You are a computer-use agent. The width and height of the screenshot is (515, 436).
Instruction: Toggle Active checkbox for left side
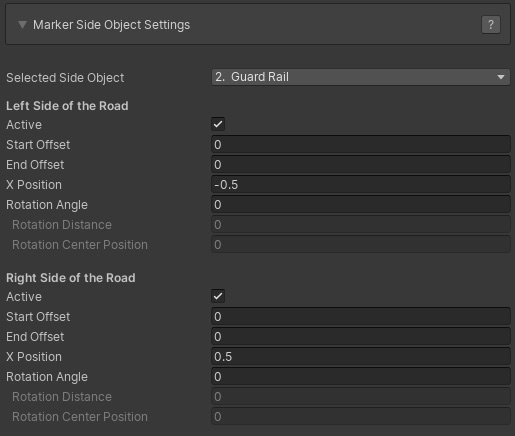click(218, 124)
